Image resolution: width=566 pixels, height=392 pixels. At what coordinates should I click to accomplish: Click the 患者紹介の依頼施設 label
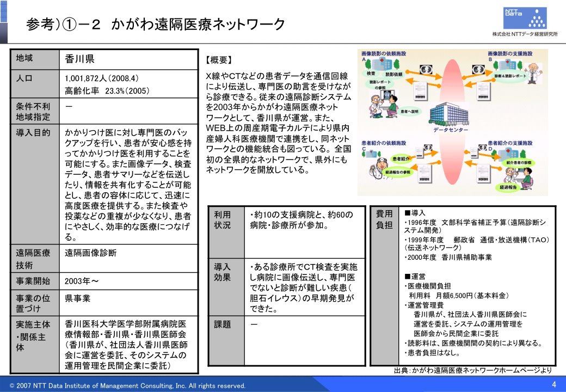384,143
